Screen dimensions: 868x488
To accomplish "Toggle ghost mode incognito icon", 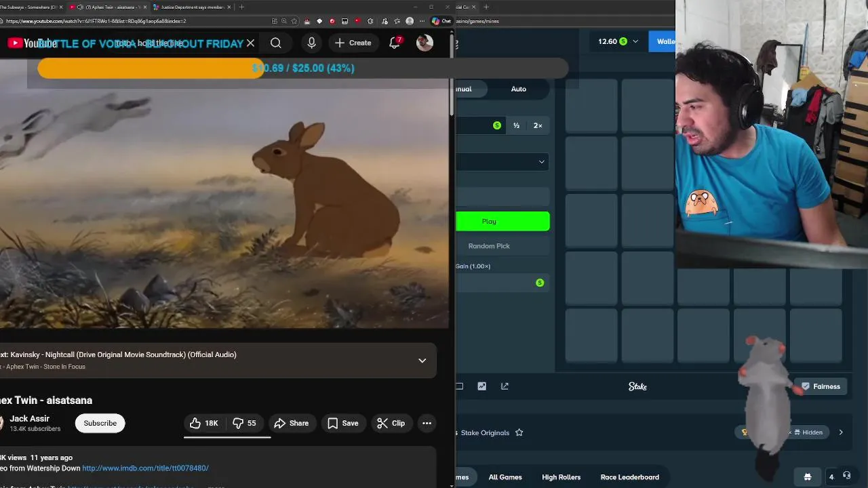I will point(807,476).
